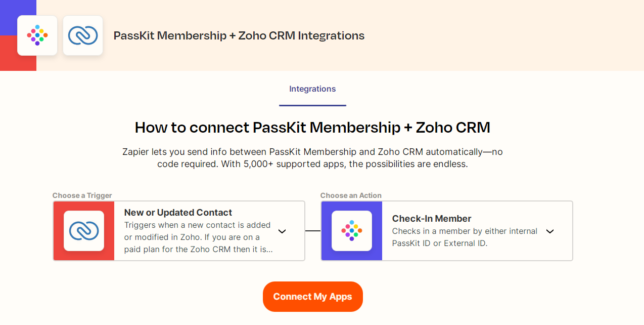
Task: Click the Choose a Trigger label
Action: point(82,195)
